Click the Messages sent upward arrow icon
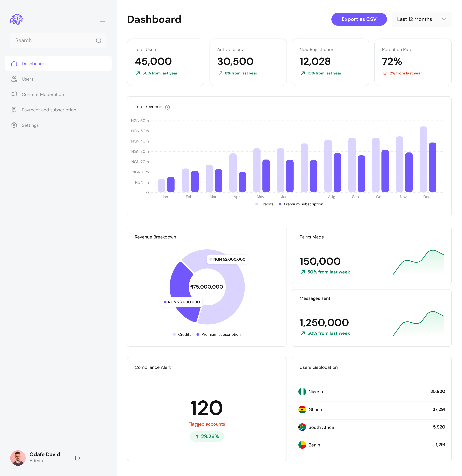Viewport: 462px width, 476px height. 303,333
